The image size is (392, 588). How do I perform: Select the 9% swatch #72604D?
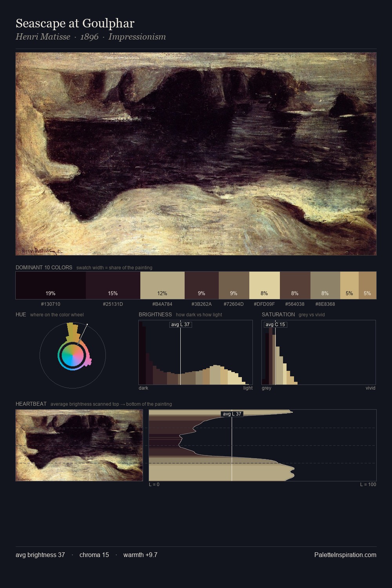tap(234, 285)
